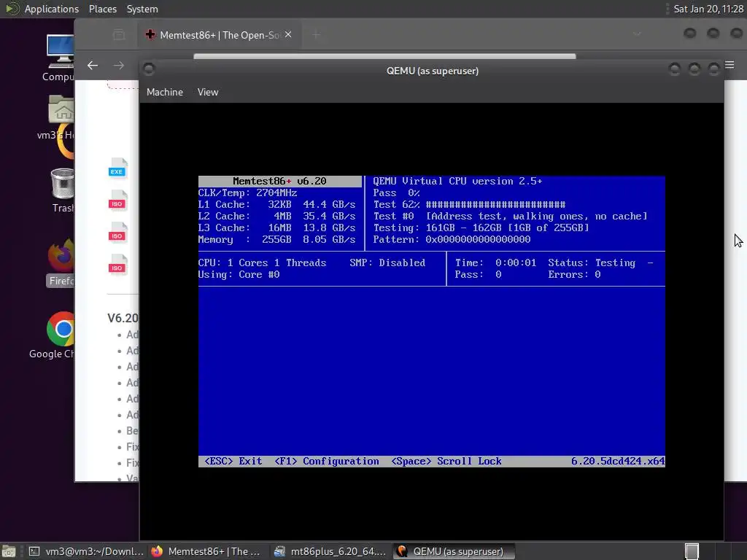Screen dimensions: 747x560
Task: Switch to the vm3 terminal taskbar item
Action: pos(86,551)
